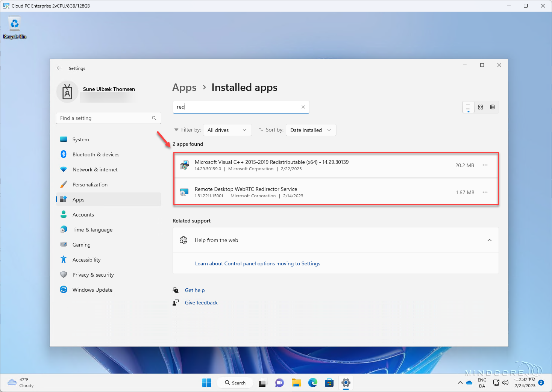This screenshot has width=552, height=392.
Task: Open Gaming settings via the controller icon
Action: [x=63, y=244]
